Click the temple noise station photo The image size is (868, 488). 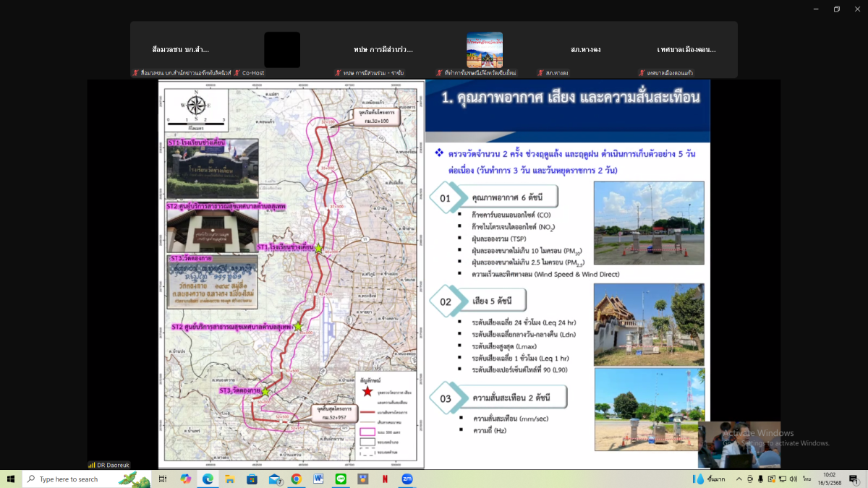[649, 325]
